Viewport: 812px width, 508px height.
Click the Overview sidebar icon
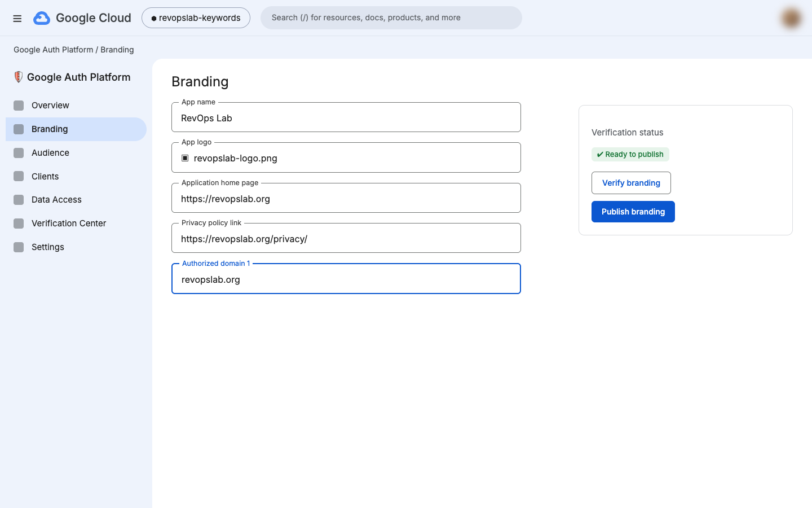pos(19,106)
